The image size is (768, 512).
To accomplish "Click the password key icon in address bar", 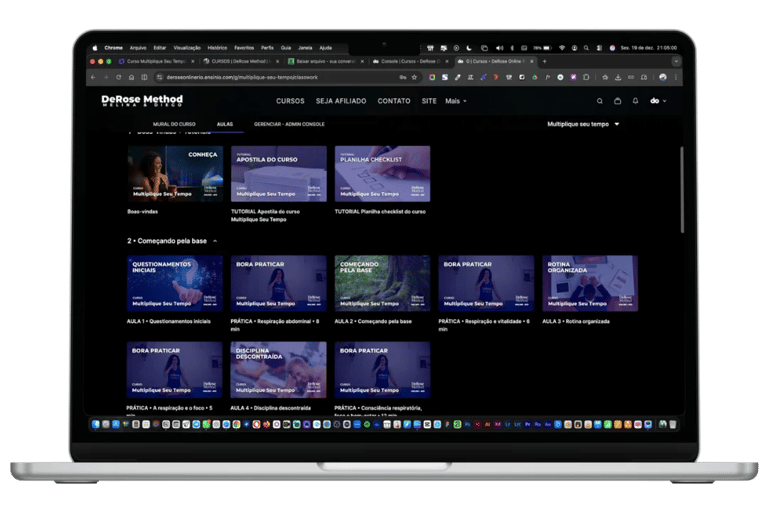I will point(403,77).
